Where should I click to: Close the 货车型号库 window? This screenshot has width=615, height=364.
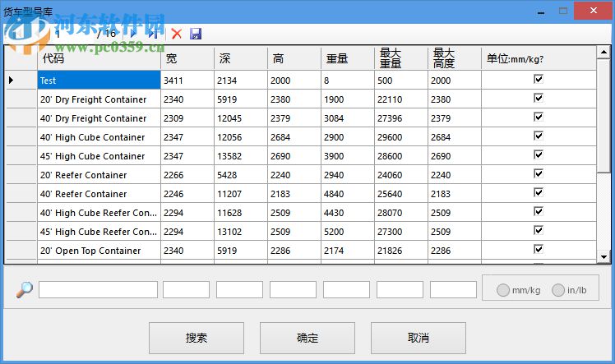pyautogui.click(x=594, y=11)
